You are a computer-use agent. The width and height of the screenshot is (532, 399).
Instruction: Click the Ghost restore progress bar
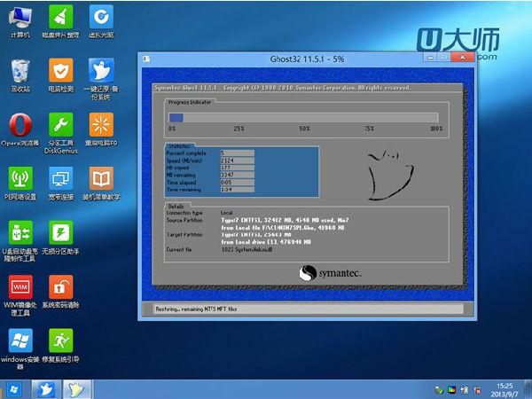(x=303, y=117)
